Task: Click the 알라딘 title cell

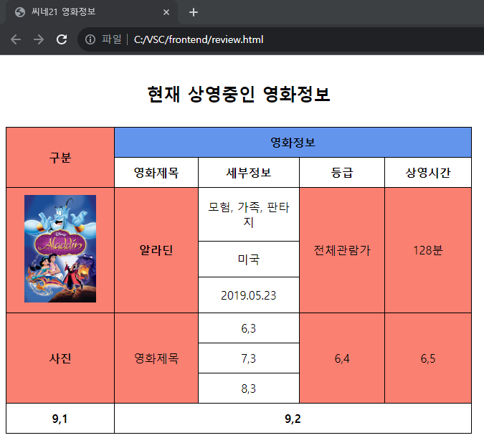Action: [156, 250]
